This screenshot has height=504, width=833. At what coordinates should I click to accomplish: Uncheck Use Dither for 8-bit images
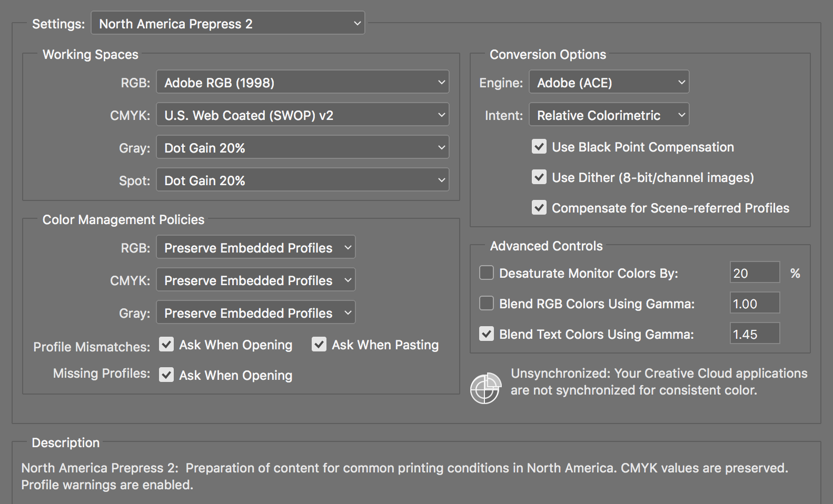(539, 177)
